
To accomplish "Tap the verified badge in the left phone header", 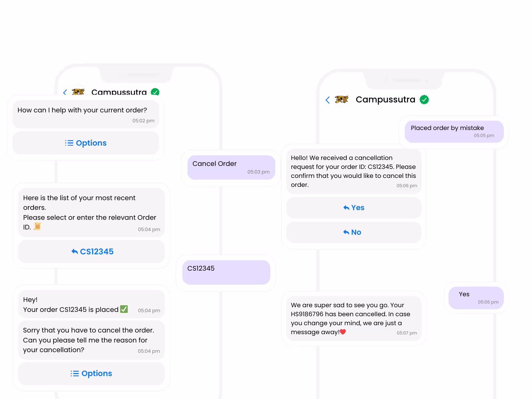I will 155,91.
